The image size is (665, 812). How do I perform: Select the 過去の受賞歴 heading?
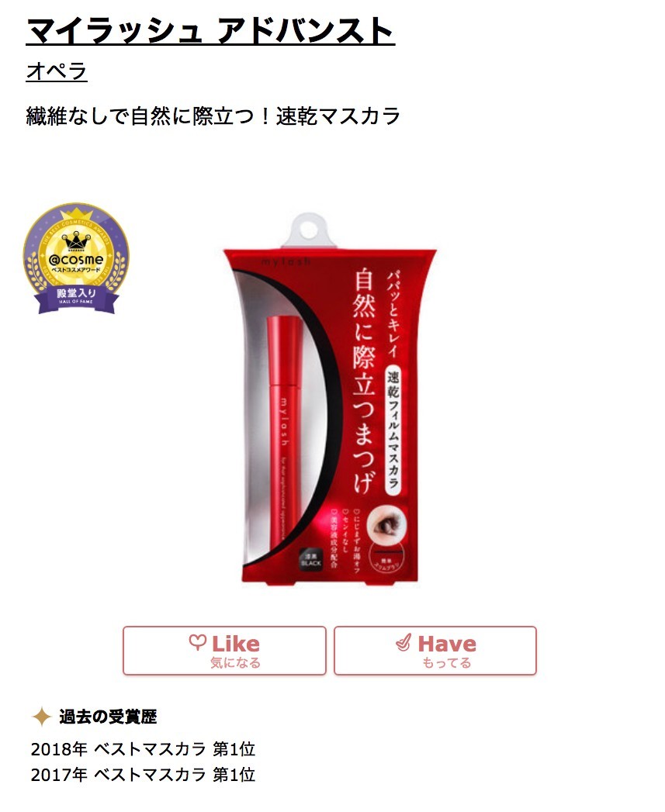click(x=108, y=717)
